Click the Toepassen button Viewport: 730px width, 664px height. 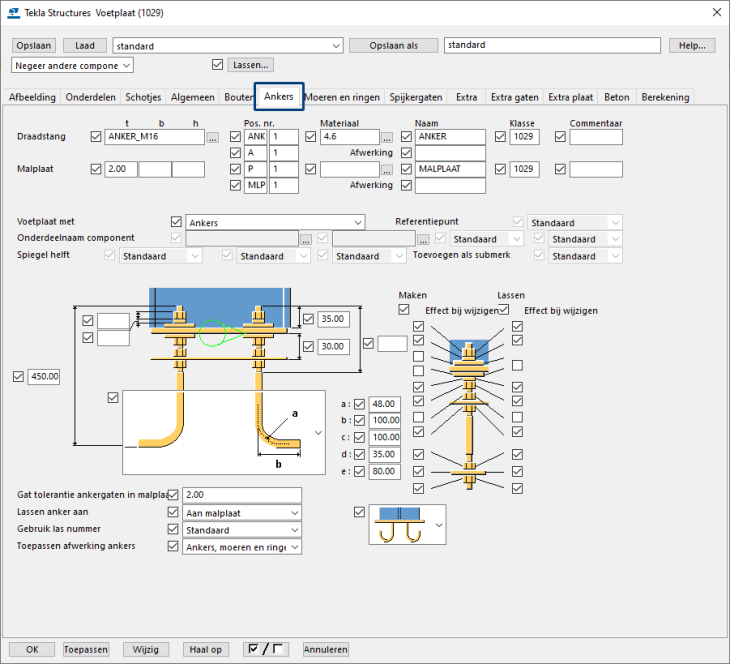tap(86, 649)
